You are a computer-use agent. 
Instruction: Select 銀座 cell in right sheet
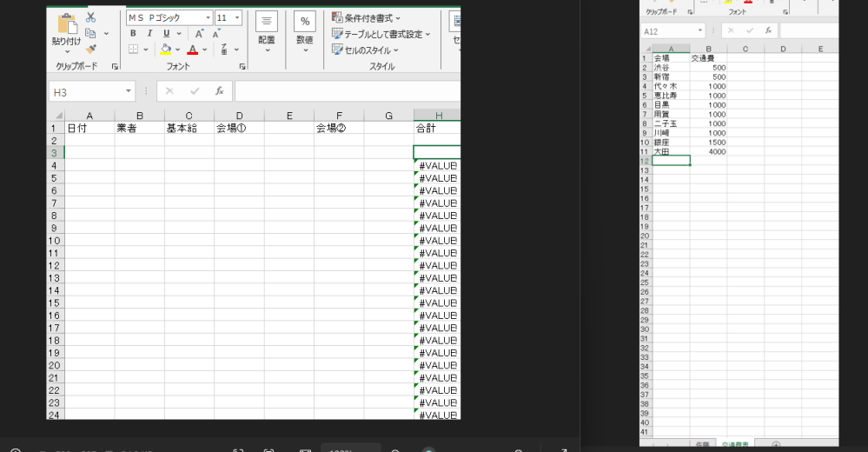click(x=671, y=143)
